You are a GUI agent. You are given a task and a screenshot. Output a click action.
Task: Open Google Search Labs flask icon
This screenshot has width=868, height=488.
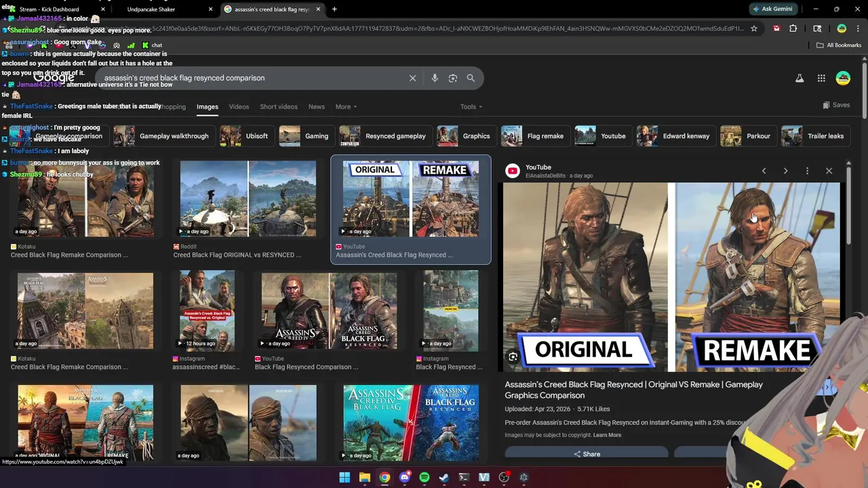(800, 78)
